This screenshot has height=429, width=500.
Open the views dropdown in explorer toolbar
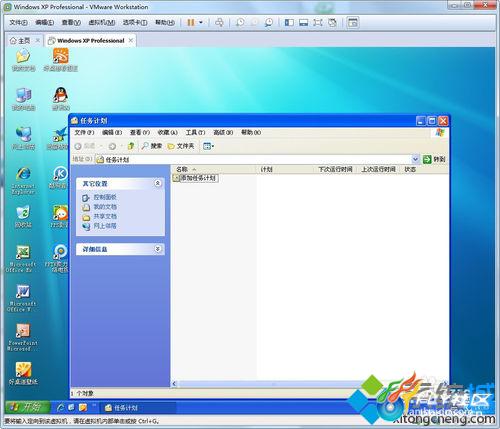[209, 146]
